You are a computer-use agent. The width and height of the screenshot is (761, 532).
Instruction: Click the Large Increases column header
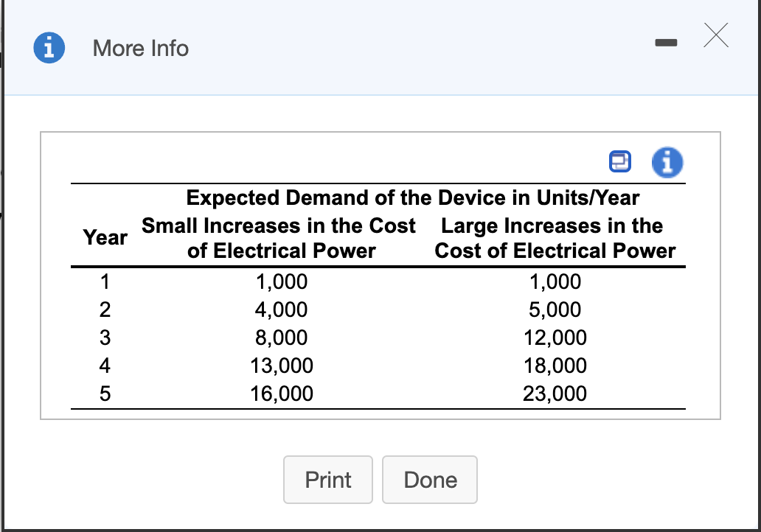click(555, 238)
